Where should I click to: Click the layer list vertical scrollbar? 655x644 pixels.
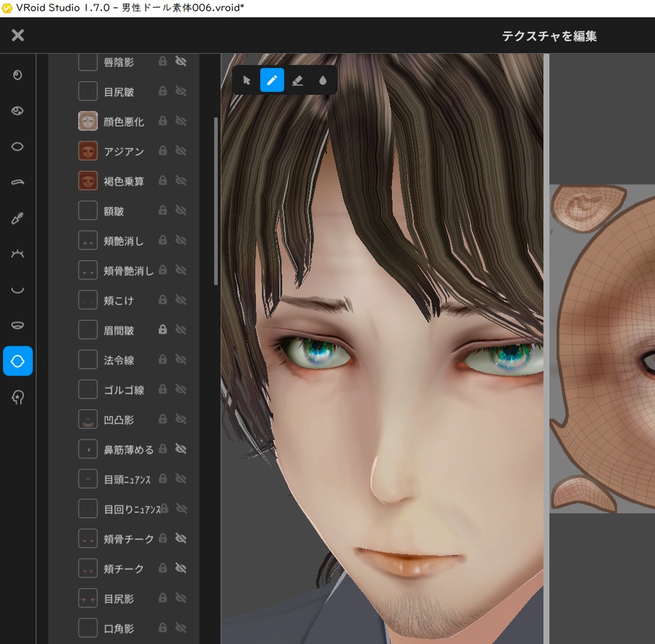[x=216, y=201]
